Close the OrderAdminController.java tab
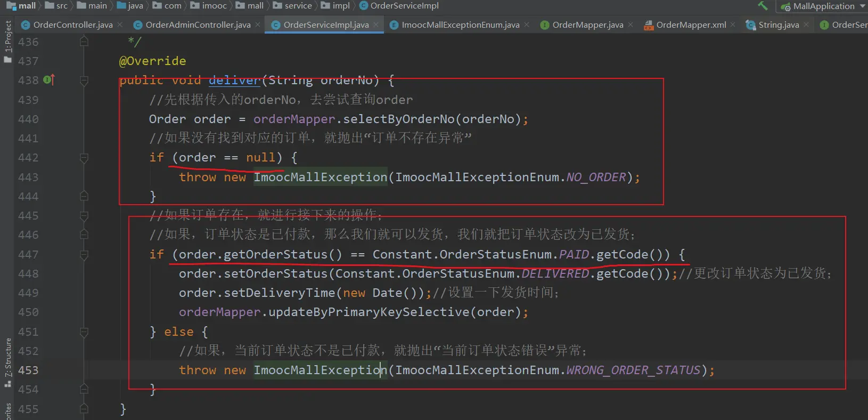 [258, 25]
